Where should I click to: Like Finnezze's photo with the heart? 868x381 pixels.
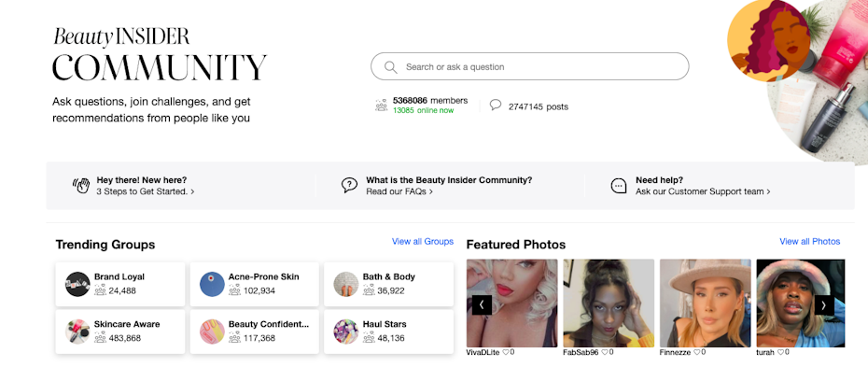[696, 352]
